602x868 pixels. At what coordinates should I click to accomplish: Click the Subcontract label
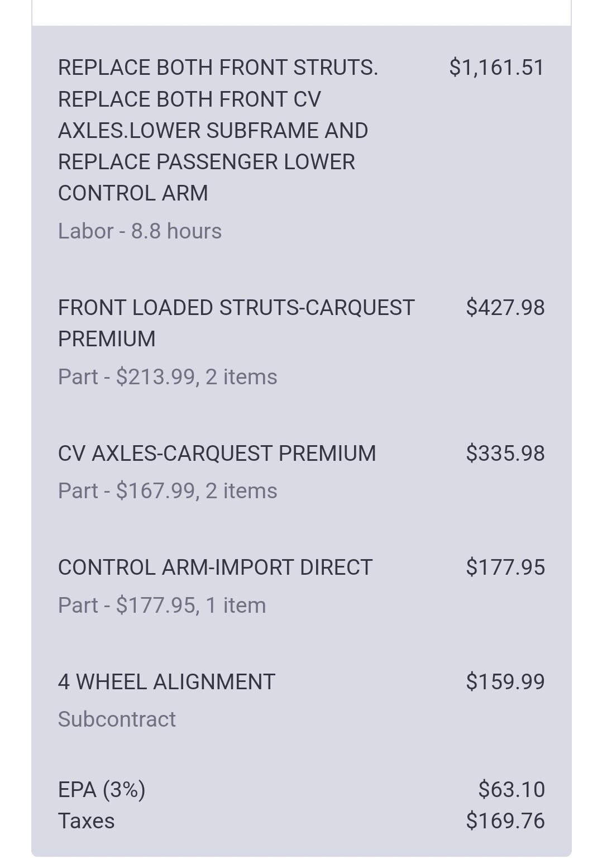click(117, 719)
